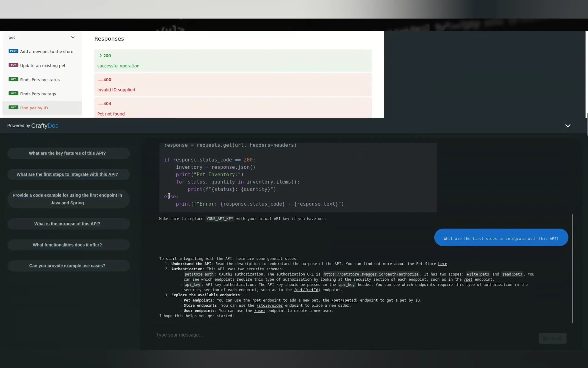
Task: Ask 'What are the key features of this API?'
Action: pos(67,153)
